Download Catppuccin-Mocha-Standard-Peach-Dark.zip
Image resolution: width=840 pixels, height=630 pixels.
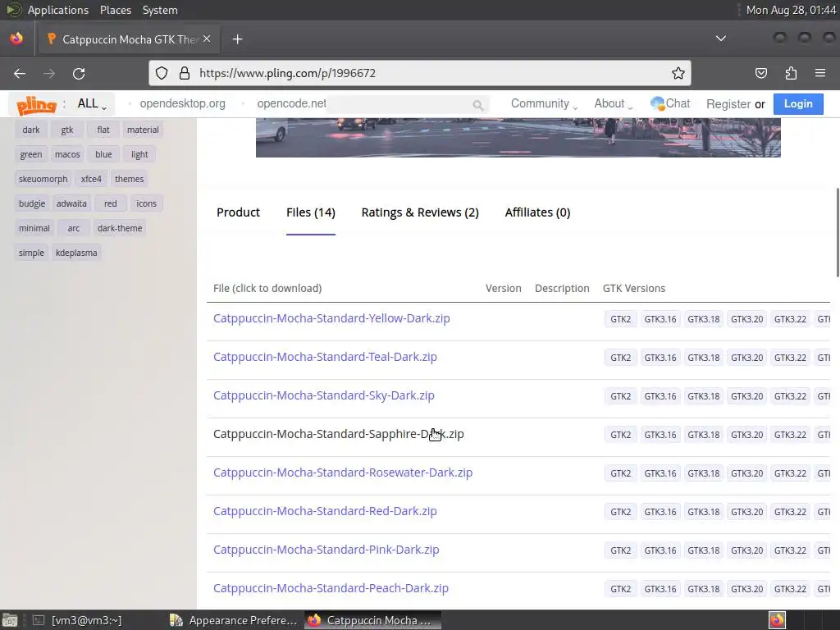[x=331, y=588]
